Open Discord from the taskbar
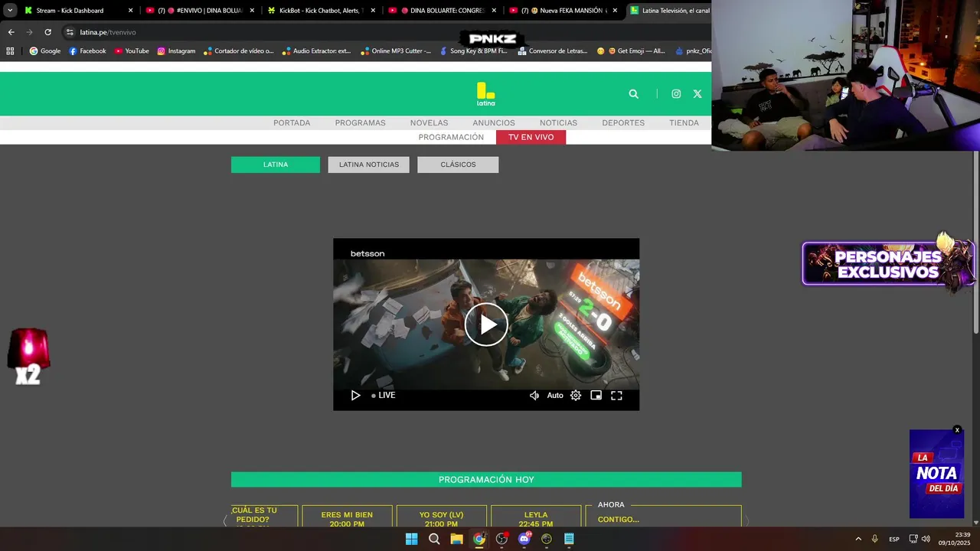The image size is (980, 551). (x=524, y=539)
